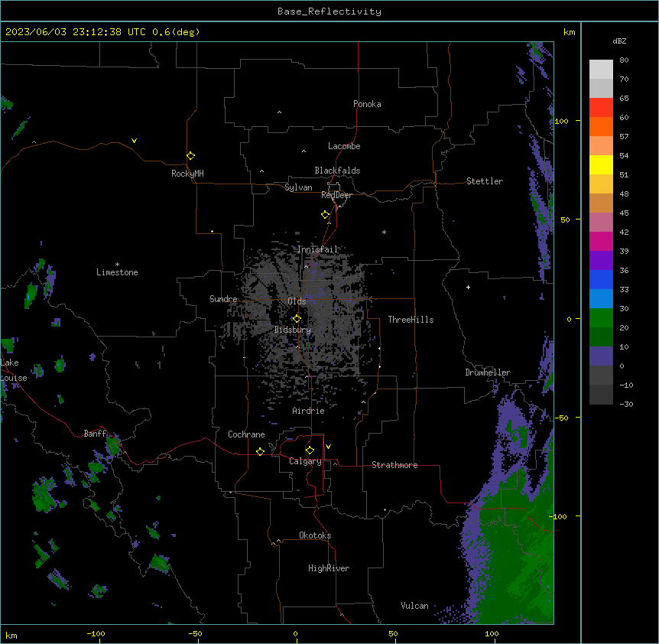
Task: Click the Didsbury city label
Action: point(293,330)
